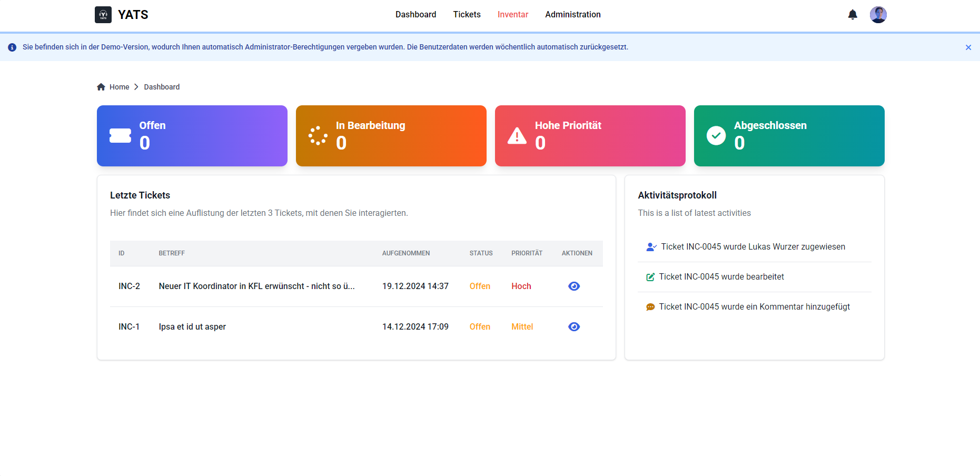Click date 14.12.2024 17:09
Image resolution: width=980 pixels, height=476 pixels.
(x=415, y=327)
